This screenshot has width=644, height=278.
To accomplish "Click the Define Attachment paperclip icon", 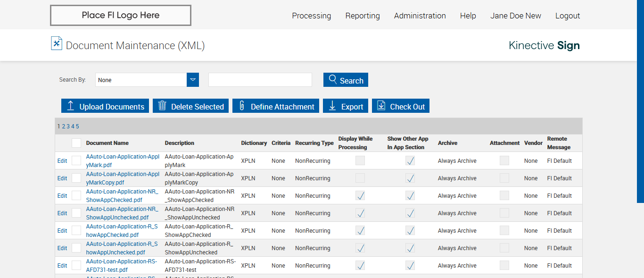I will [242, 106].
